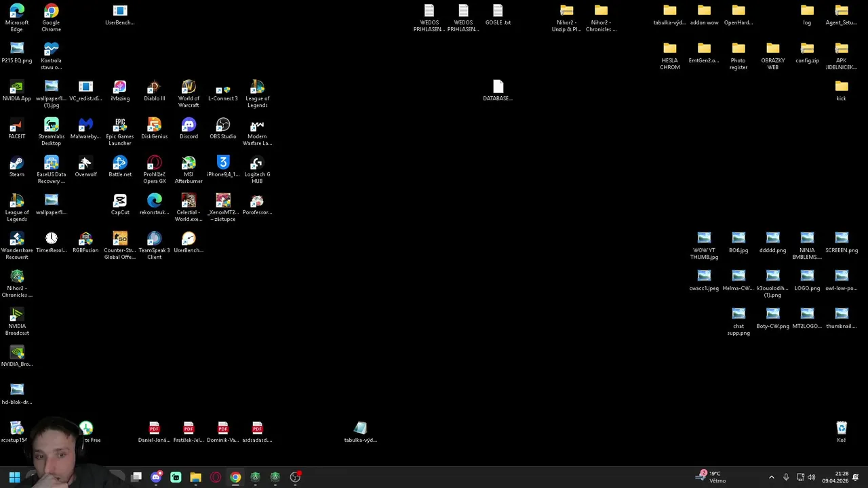Open L-Connect 3 shortcut
The image size is (868, 488).
pos(223,91)
